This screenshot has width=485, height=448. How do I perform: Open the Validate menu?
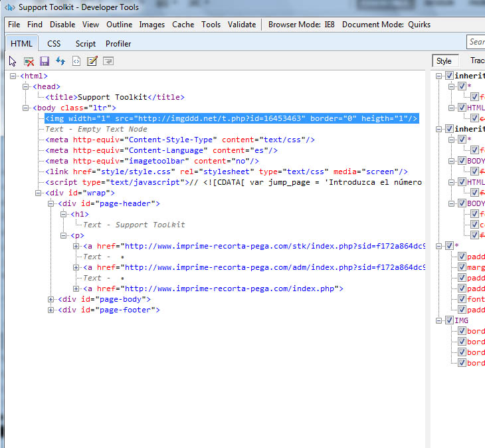[242, 25]
